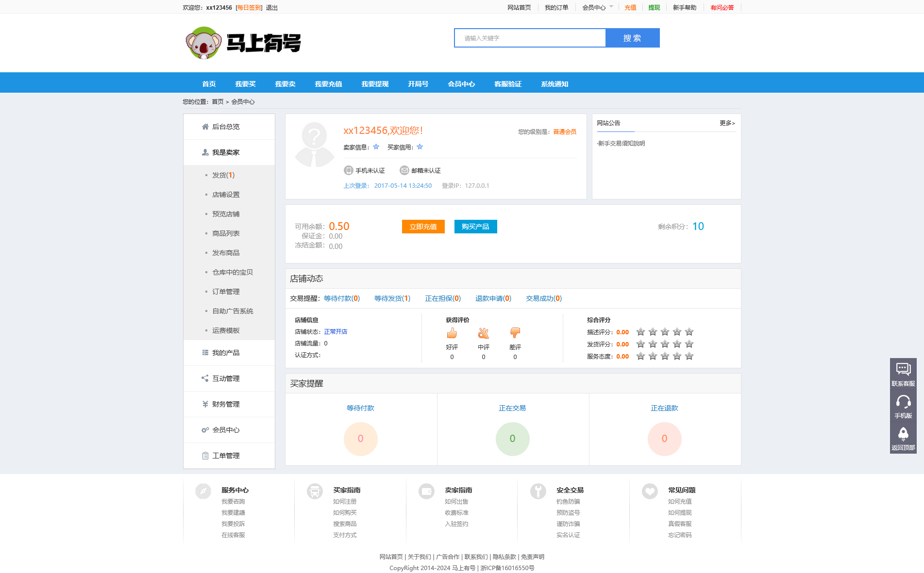Screen dimensions: 924x573
Task: Open 运费模板 in the seller submenu
Action: point(226,330)
